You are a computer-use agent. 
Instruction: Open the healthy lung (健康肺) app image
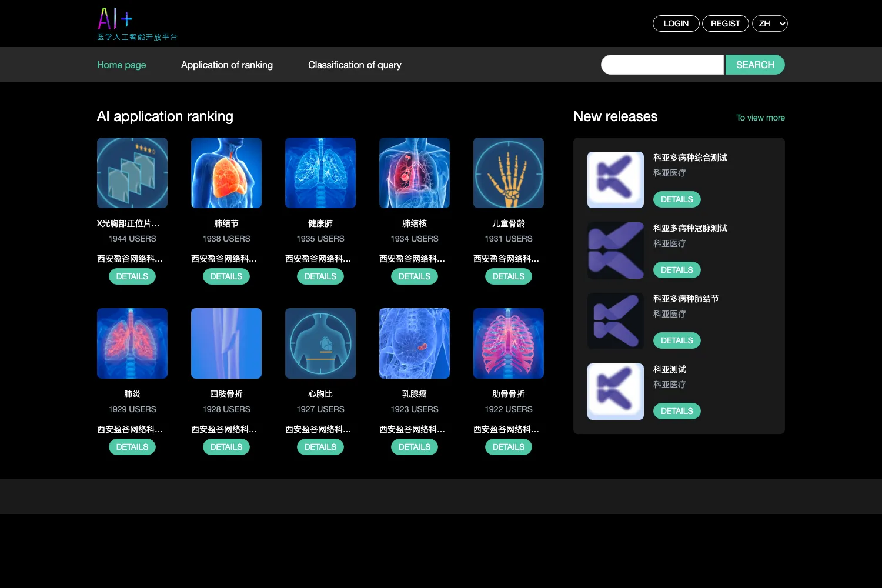pos(320,173)
